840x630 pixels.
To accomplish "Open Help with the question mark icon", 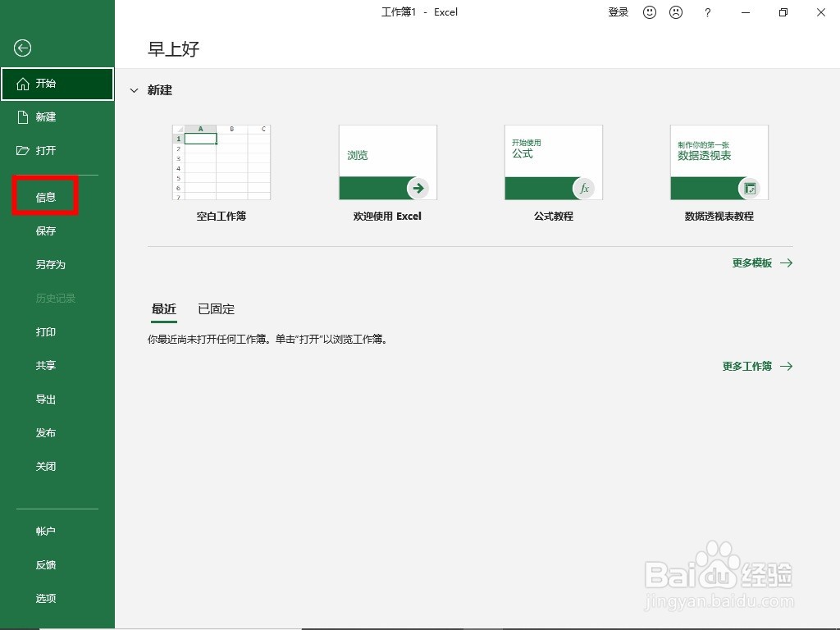I will point(708,13).
